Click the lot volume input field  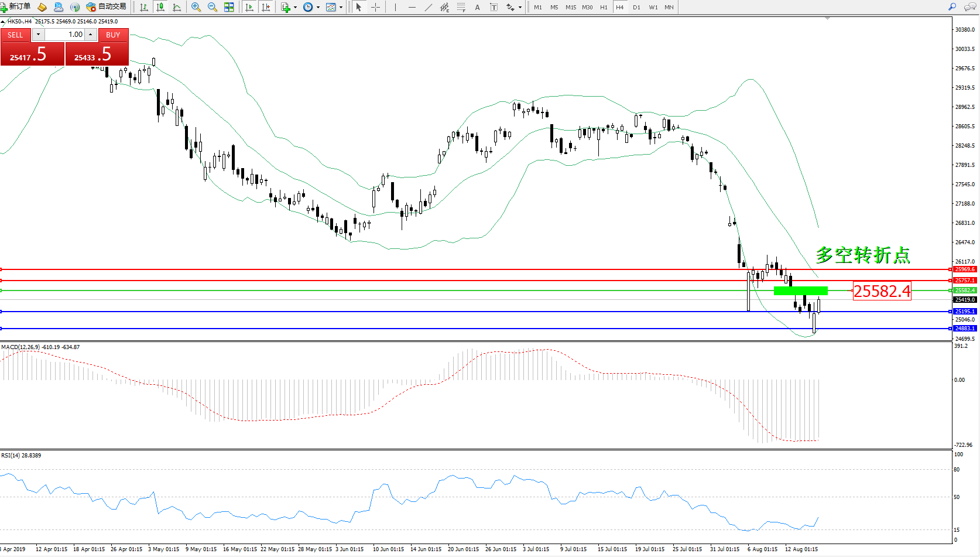[64, 35]
